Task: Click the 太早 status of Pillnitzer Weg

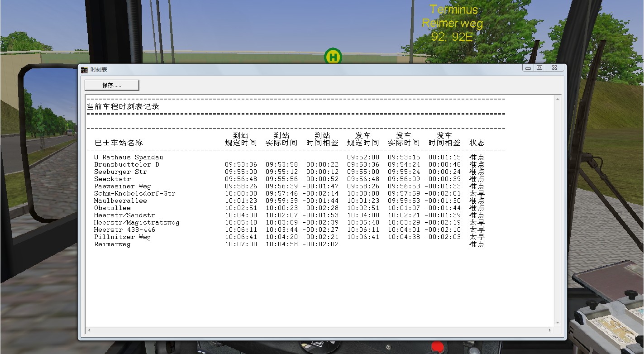Action: 477,237
